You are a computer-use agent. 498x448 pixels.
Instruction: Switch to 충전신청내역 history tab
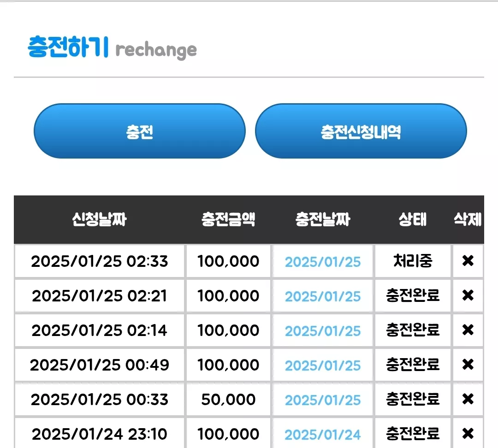361,131
